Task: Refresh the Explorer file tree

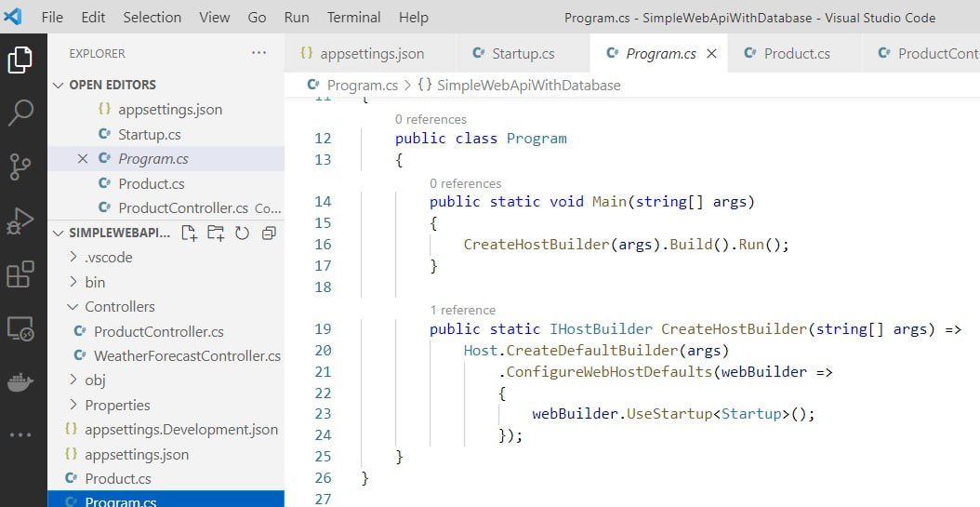Action: [x=242, y=233]
